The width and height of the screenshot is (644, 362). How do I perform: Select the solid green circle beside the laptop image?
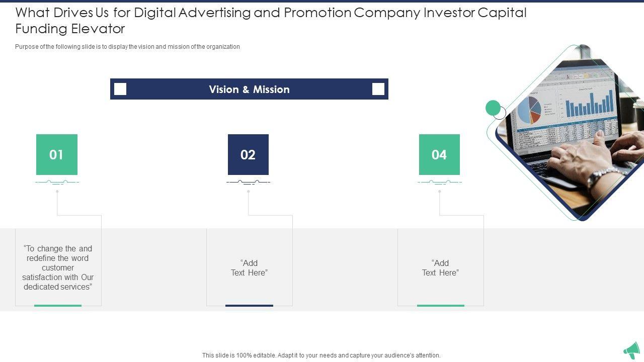[x=493, y=108]
